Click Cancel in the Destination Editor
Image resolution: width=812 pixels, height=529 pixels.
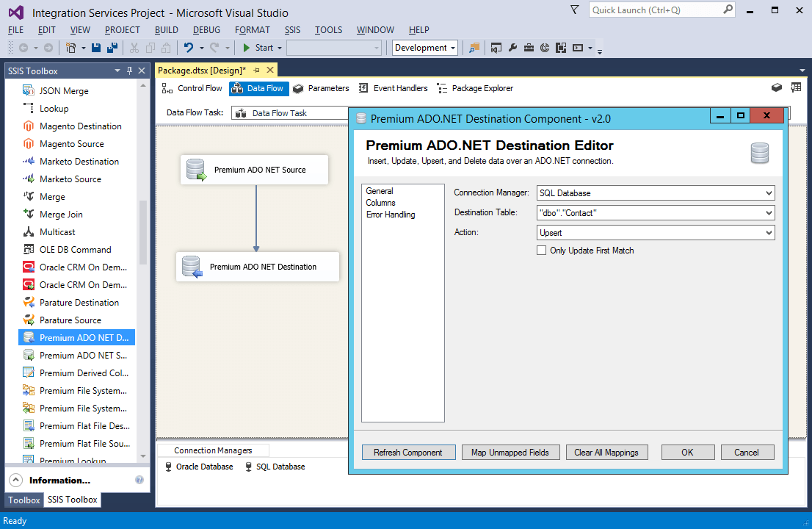747,453
